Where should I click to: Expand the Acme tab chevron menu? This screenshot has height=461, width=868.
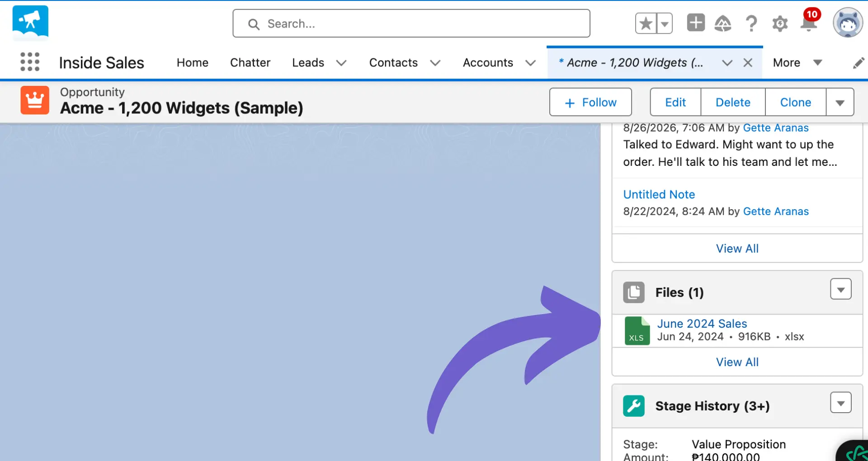click(727, 63)
